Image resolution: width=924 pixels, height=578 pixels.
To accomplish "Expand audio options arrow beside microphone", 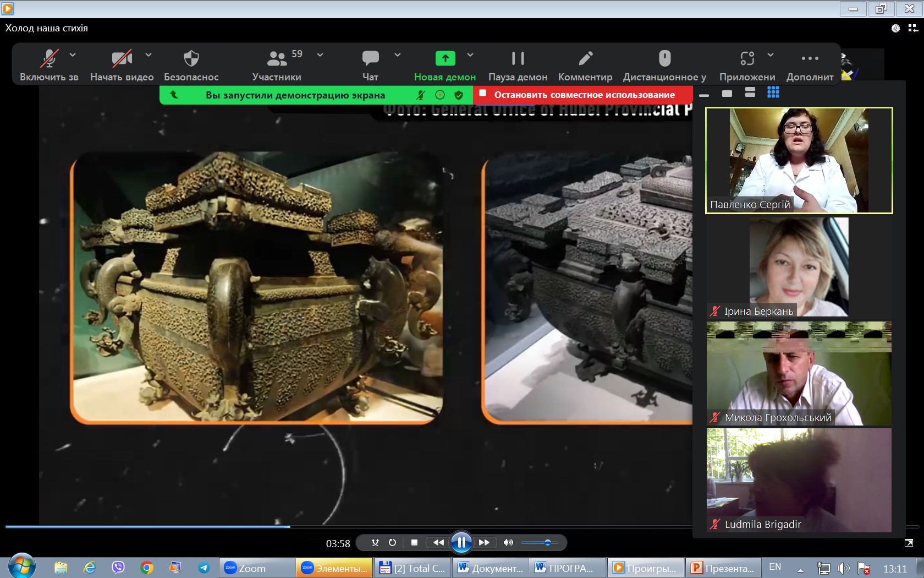I will [x=73, y=55].
